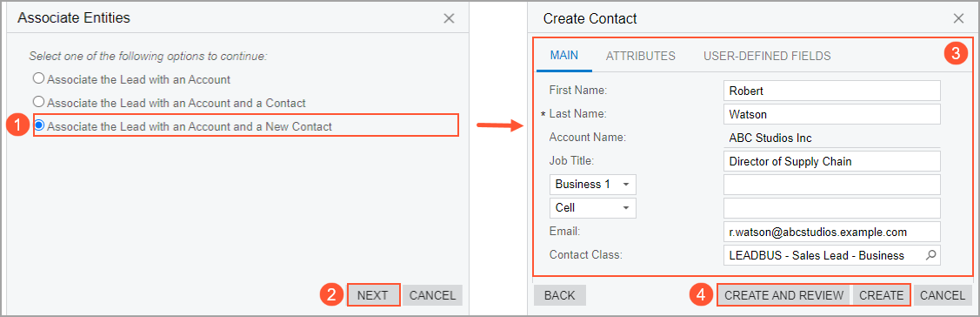
Task: Open Contact Class lookup magnifier icon
Action: pyautogui.click(x=930, y=255)
